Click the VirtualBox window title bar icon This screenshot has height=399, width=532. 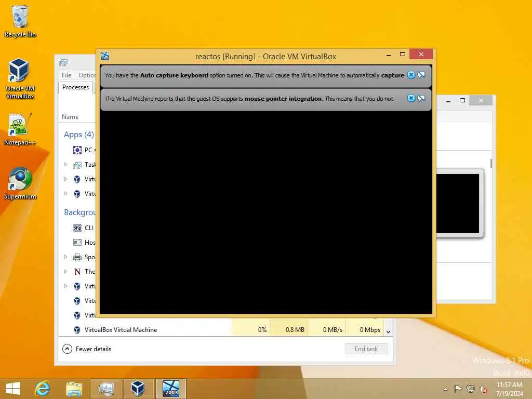(105, 56)
